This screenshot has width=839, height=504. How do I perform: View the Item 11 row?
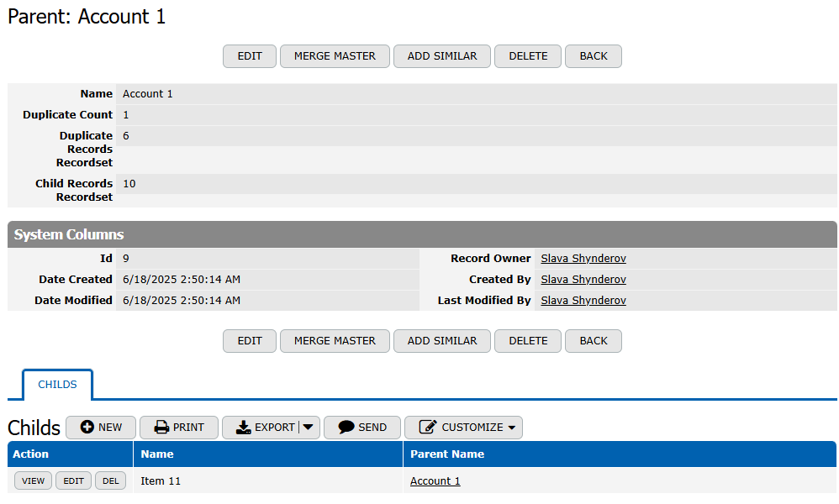(33, 481)
